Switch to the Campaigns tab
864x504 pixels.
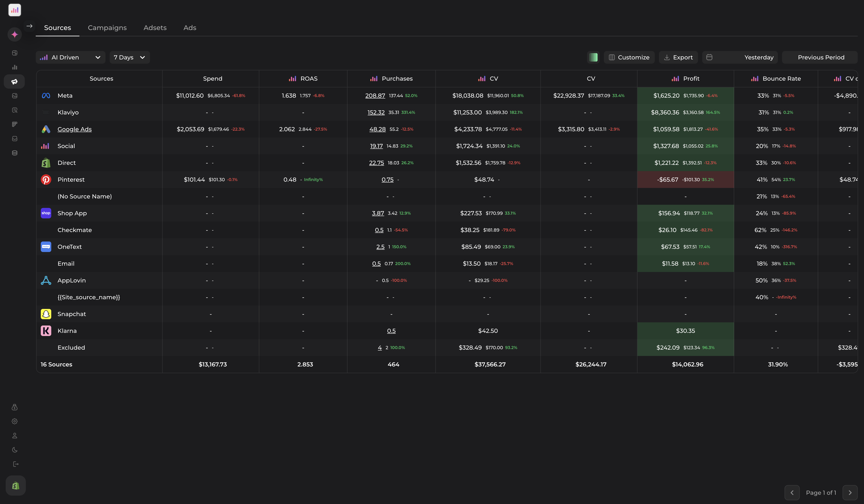(x=107, y=28)
